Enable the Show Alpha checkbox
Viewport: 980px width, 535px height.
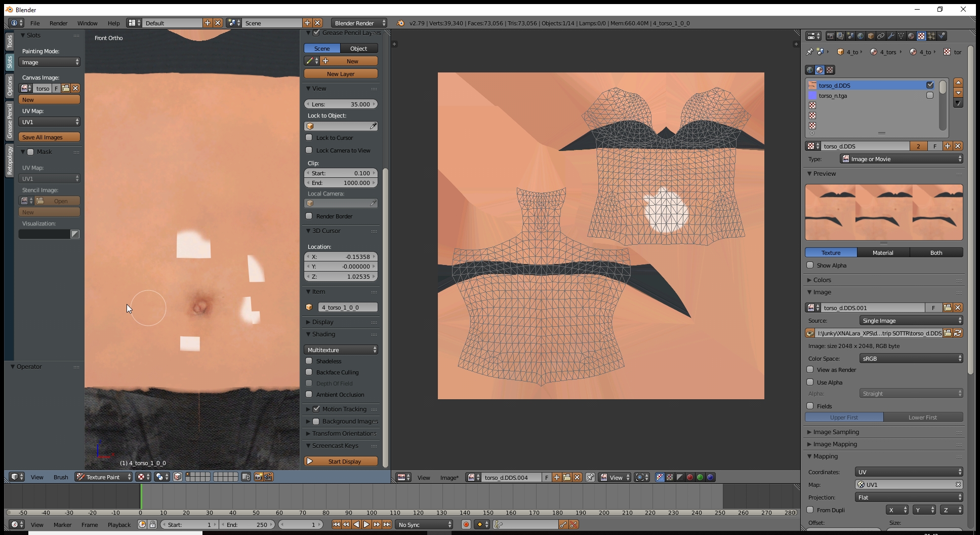point(810,265)
